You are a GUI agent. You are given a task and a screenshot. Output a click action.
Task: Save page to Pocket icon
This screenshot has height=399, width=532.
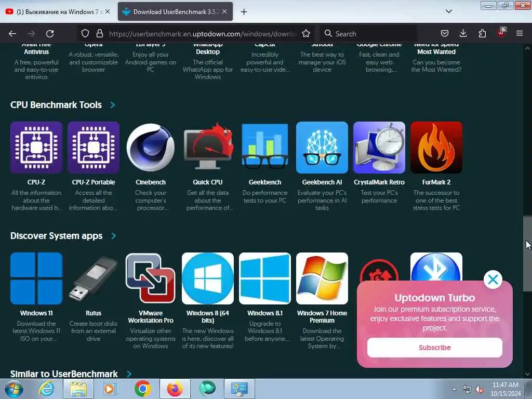445,33
